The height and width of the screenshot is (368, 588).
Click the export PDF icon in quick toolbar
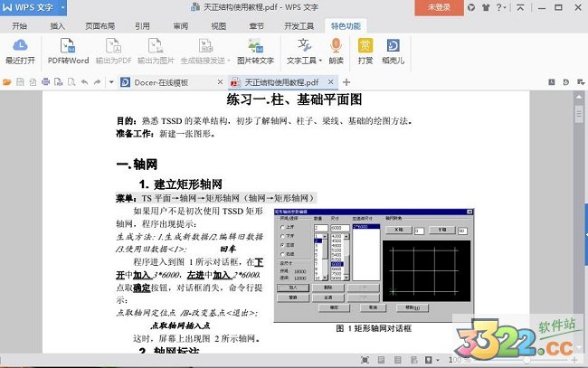33,82
